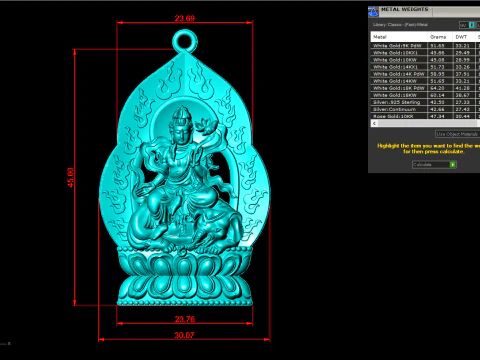Click the Use Object Materials button
Screen dimensions: 480x360
[457, 134]
